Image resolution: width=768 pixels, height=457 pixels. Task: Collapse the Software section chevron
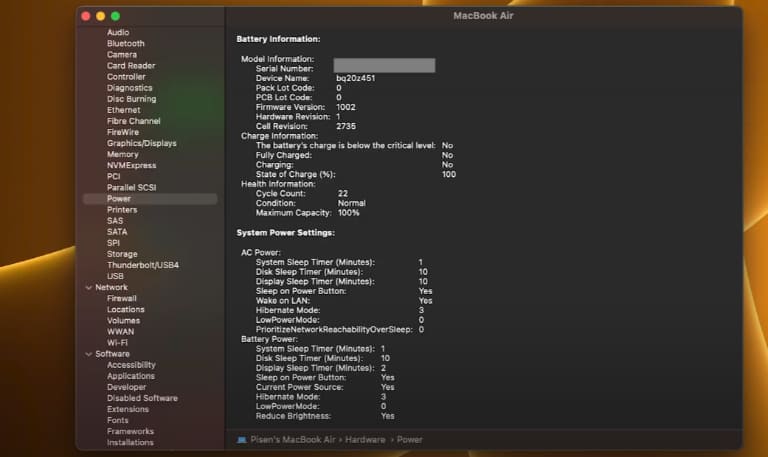tap(89, 354)
